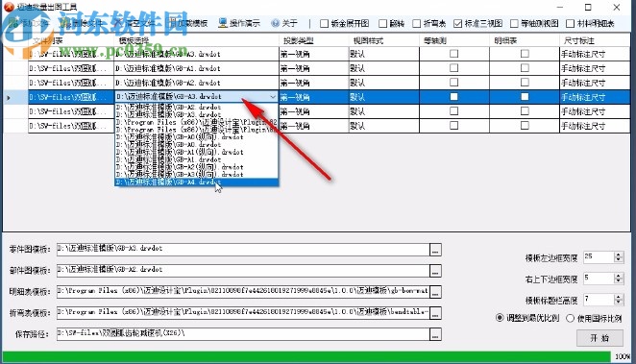Click the 折弯表模板 path field
The image size is (636, 364).
(243, 313)
